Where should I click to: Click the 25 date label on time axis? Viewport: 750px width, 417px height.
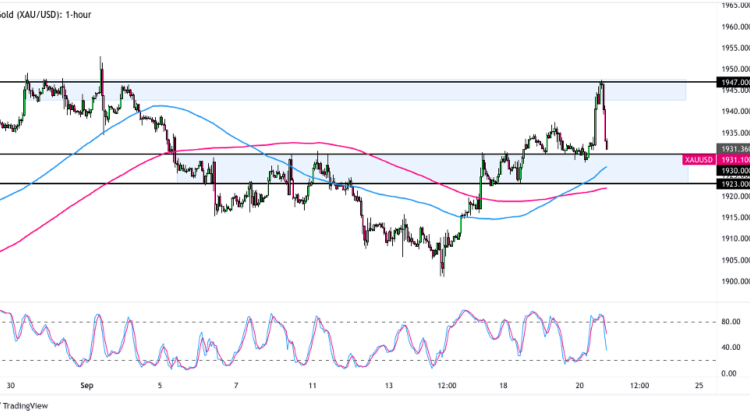point(698,385)
